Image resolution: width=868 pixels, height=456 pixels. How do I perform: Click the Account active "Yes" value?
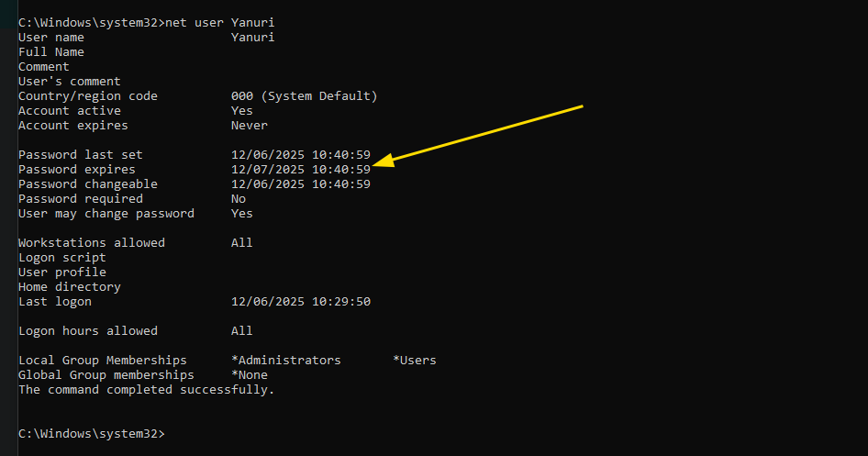(x=241, y=111)
